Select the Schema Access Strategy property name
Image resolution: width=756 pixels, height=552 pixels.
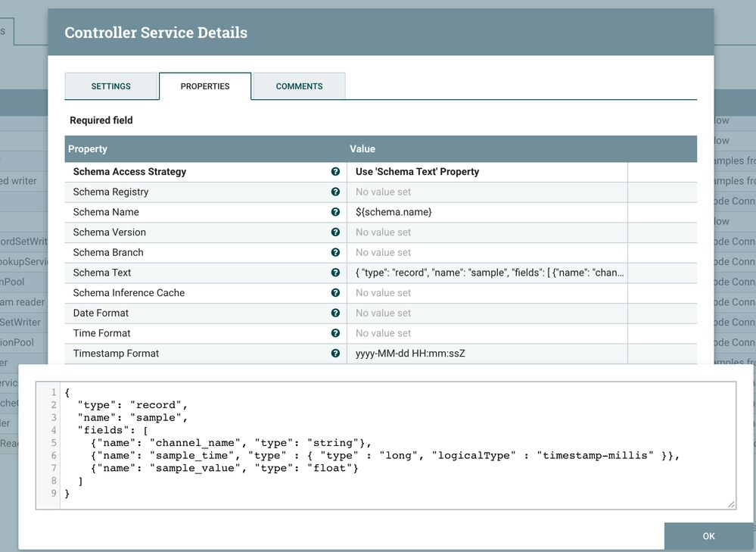[x=129, y=172]
